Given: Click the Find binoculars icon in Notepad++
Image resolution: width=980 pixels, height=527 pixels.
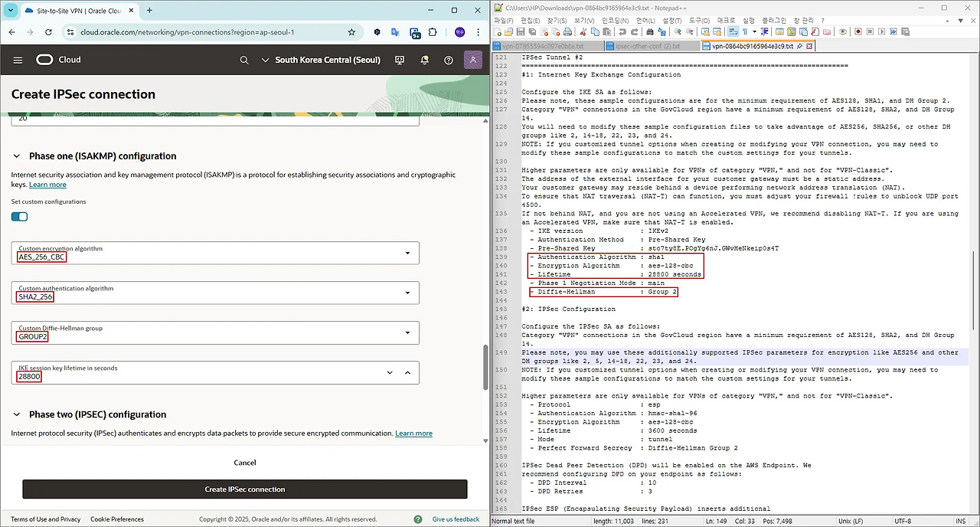Looking at the screenshot, I should (650, 32).
